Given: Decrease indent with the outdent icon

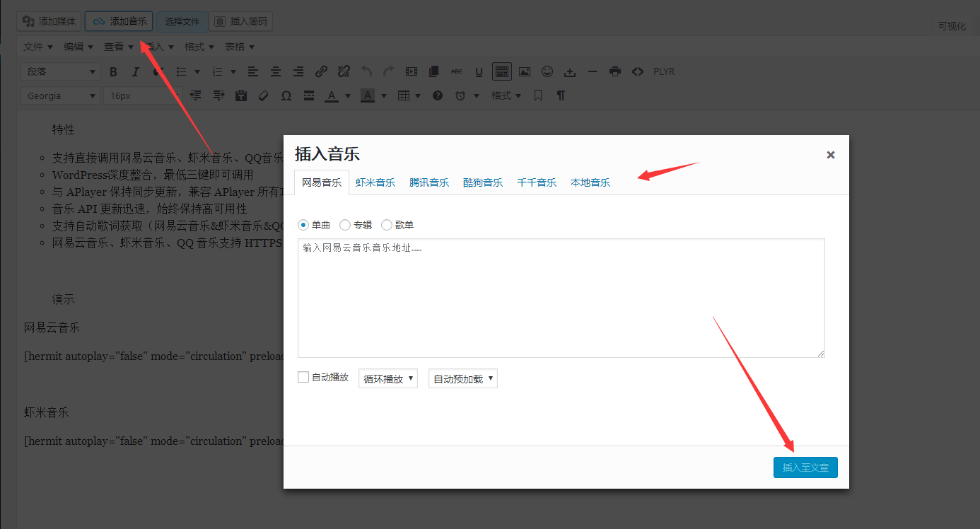Looking at the screenshot, I should coord(196,95).
